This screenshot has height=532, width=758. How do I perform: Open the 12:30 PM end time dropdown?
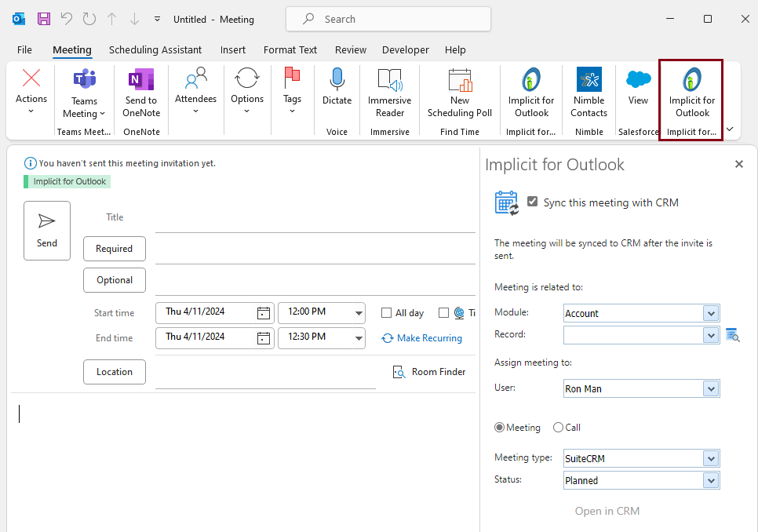pos(359,338)
